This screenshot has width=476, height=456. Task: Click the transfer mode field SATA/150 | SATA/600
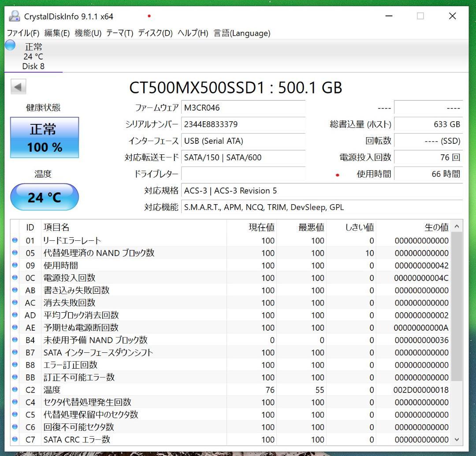click(243, 157)
